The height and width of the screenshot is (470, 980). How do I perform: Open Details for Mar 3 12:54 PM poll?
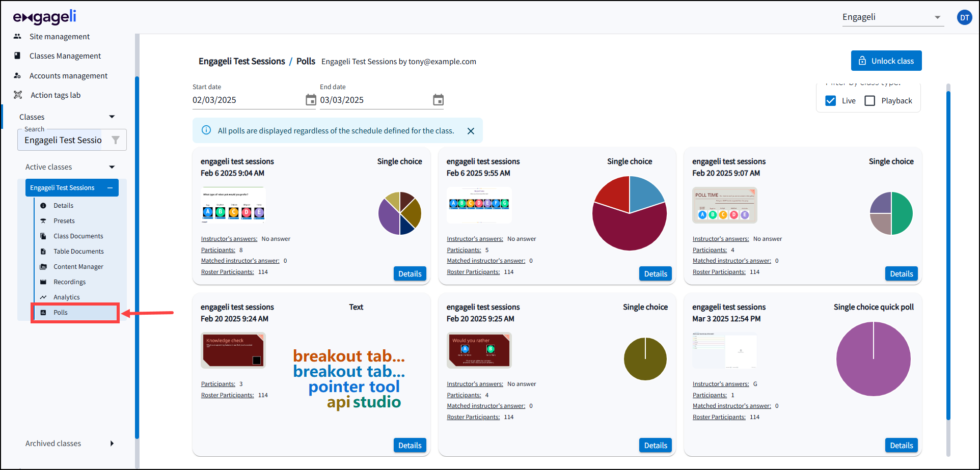(x=902, y=446)
